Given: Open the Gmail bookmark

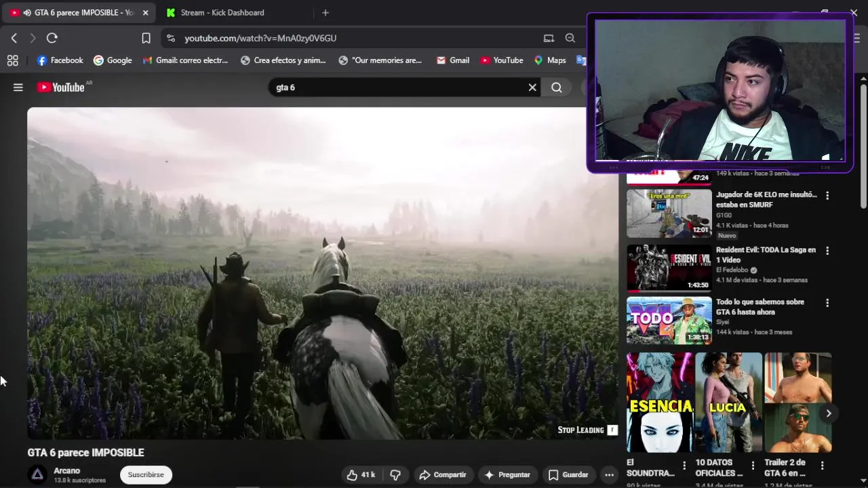Looking at the screenshot, I should 453,60.
